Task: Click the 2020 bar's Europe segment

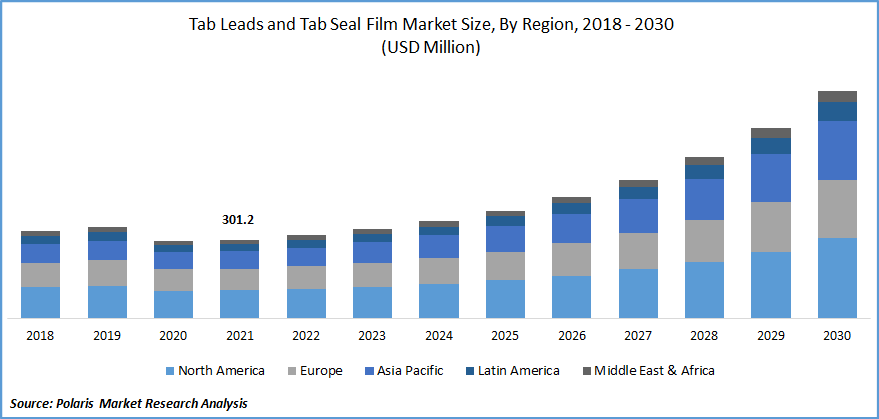Action: pyautogui.click(x=173, y=280)
